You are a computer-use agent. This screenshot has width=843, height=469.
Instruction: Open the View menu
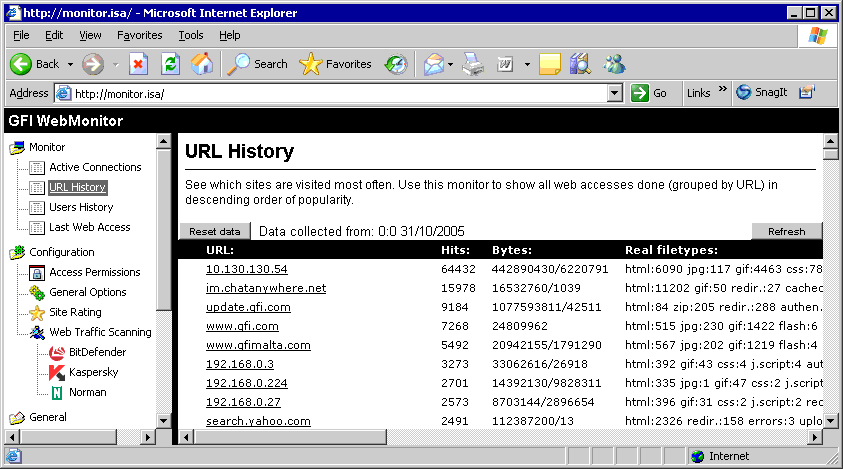point(90,35)
